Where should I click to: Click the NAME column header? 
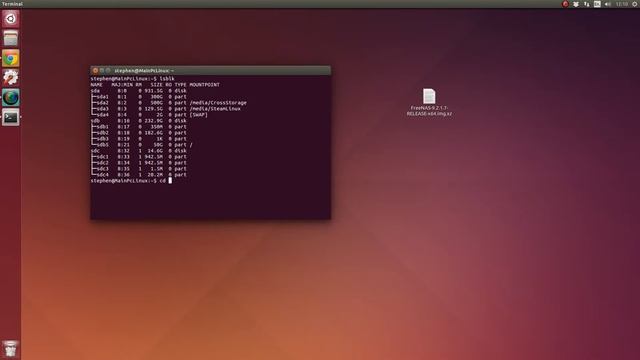point(96,85)
